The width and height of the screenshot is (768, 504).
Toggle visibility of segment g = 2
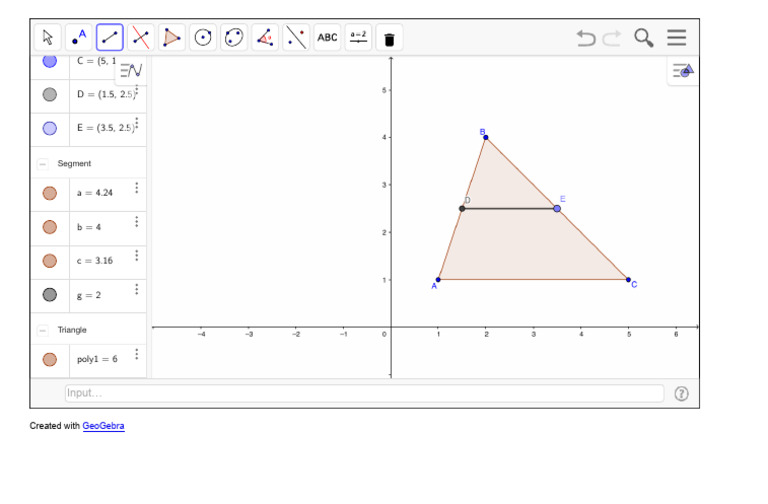(49, 294)
